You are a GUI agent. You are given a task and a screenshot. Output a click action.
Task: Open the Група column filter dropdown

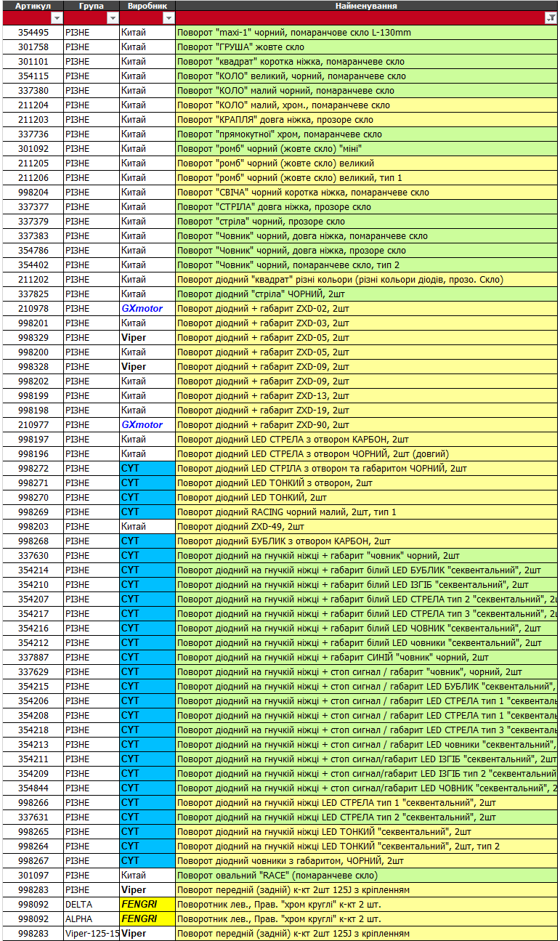click(x=112, y=18)
